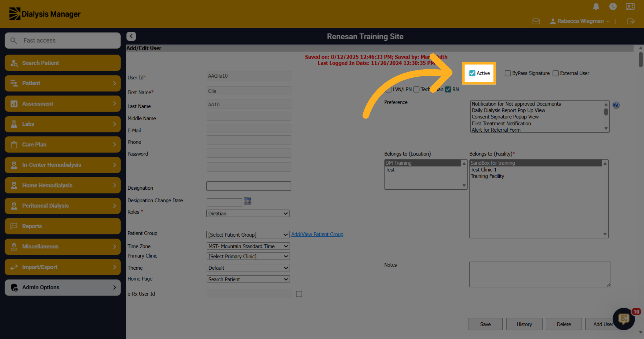Viewport: 644px width, 339px height.
Task: Click the Designation input field
Action: [x=248, y=186]
